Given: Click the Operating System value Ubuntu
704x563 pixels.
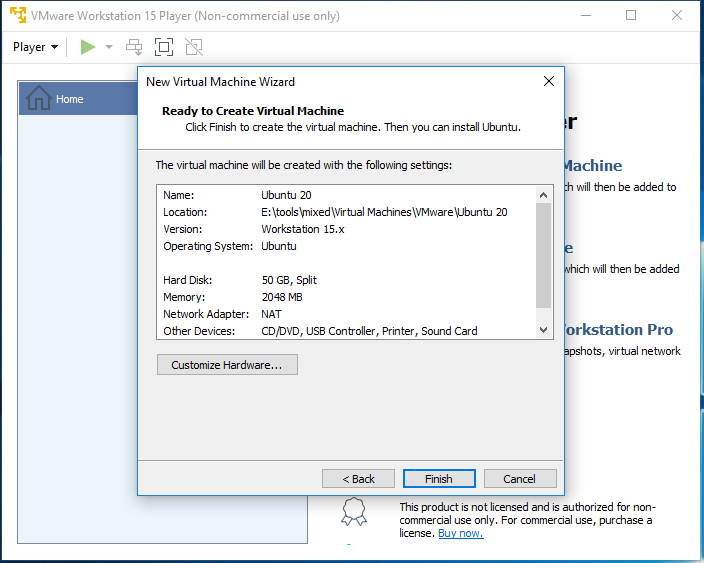Looking at the screenshot, I should click(x=279, y=246).
